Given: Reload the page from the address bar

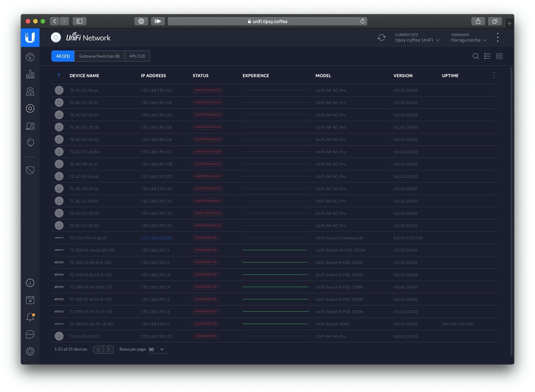Looking at the screenshot, I should [x=362, y=21].
